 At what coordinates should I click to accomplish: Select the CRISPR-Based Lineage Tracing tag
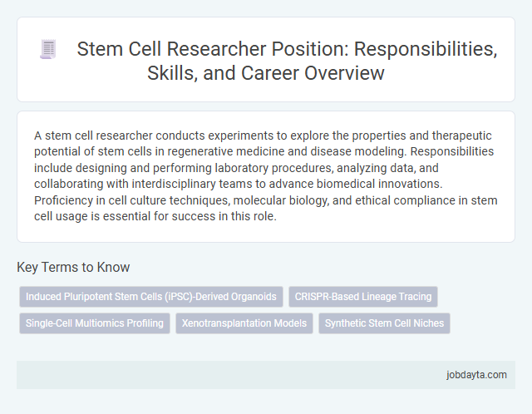(363, 297)
